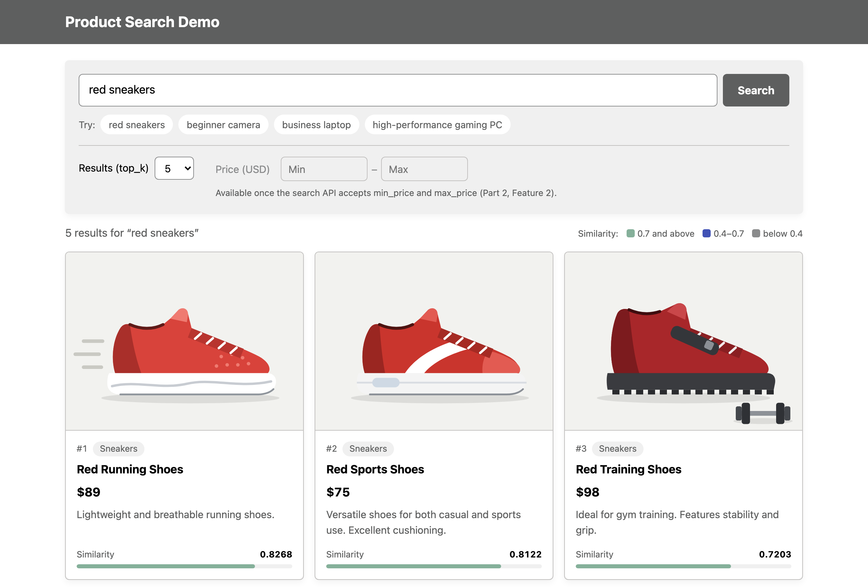Click the $89 price

point(88,492)
